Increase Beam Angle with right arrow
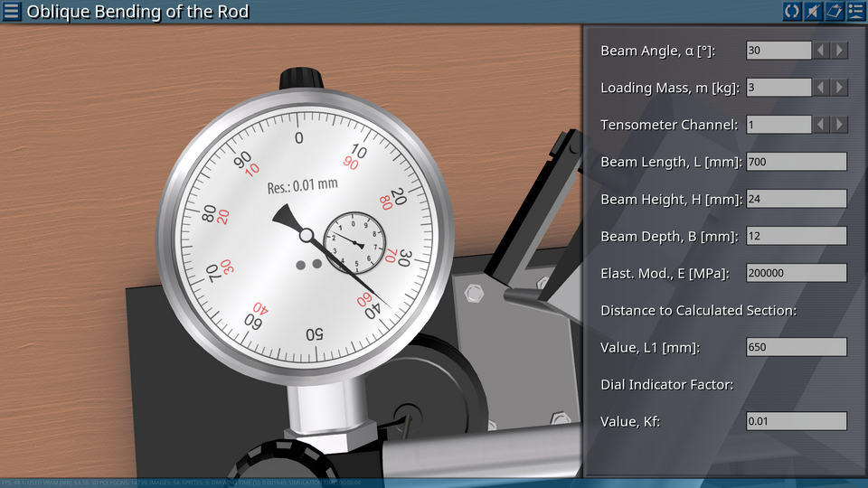The image size is (868, 488). coord(839,51)
